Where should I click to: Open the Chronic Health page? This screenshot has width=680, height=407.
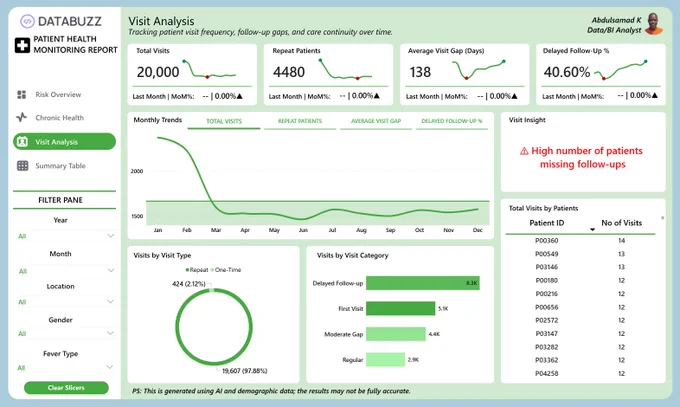click(x=59, y=118)
